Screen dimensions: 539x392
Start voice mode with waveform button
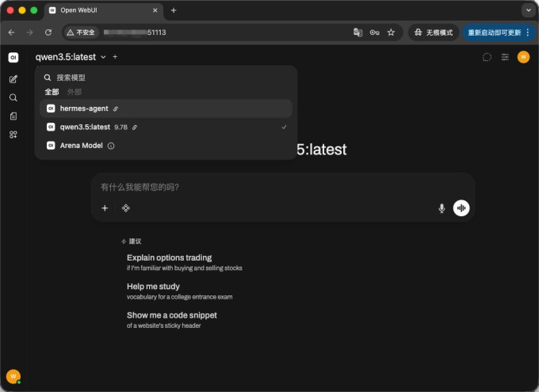[461, 208]
